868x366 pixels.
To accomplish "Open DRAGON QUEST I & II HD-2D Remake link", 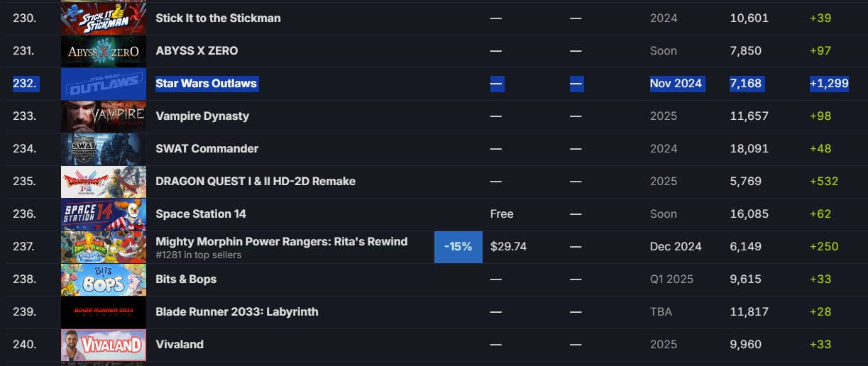I will pos(256,182).
